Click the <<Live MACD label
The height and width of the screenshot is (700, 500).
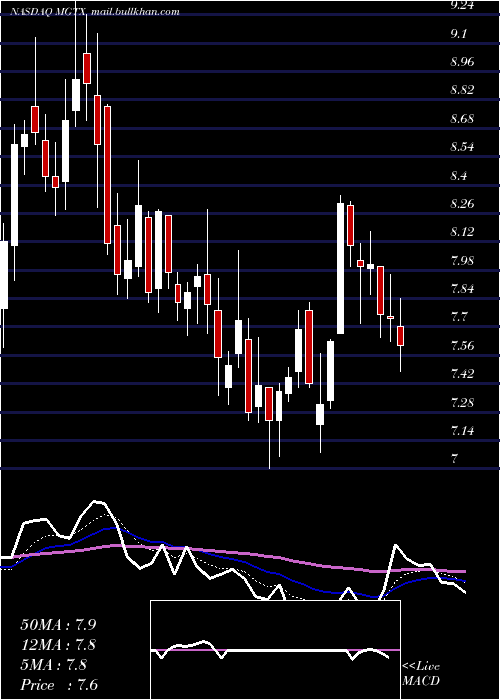coord(421,674)
